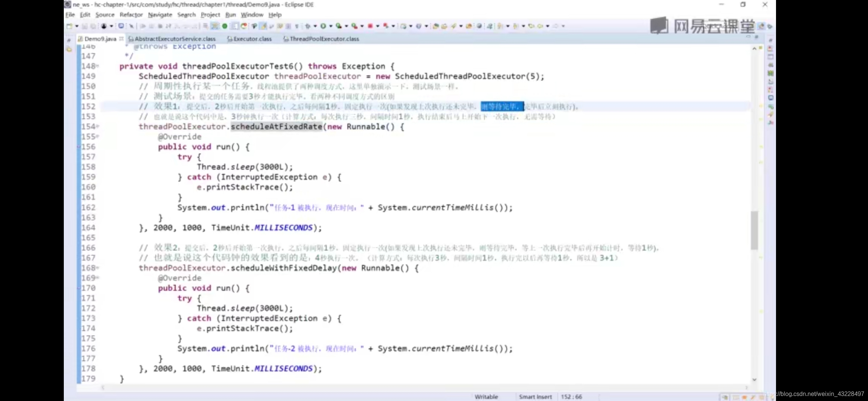Click the Forward navigation arrow
Viewport: 868px width, 401px height.
(x=555, y=26)
